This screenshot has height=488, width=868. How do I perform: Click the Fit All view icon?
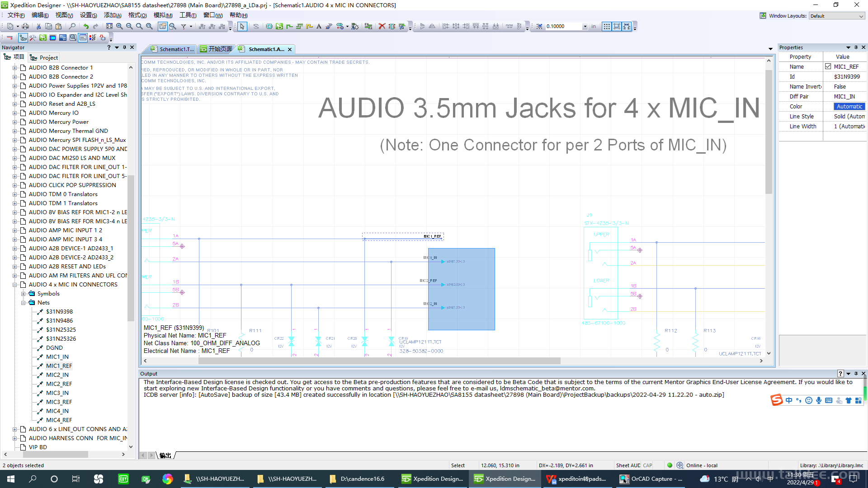109,26
